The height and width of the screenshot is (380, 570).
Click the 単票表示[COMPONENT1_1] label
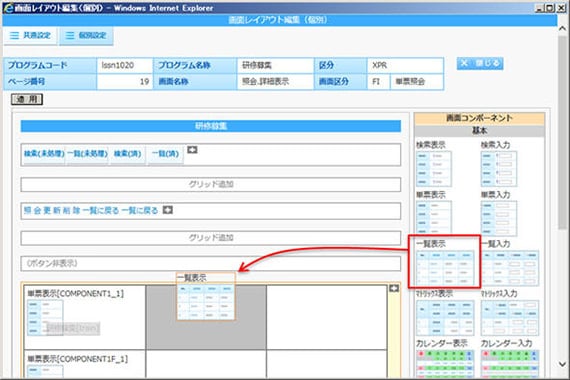(x=76, y=293)
